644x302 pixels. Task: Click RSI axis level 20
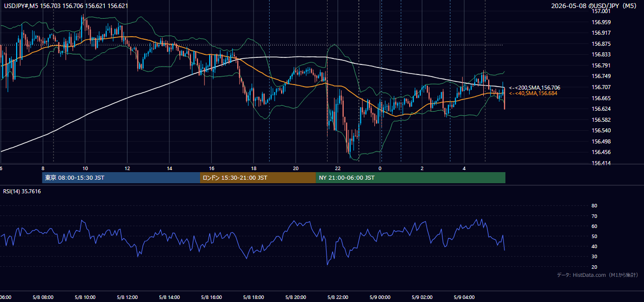pyautogui.click(x=594, y=267)
